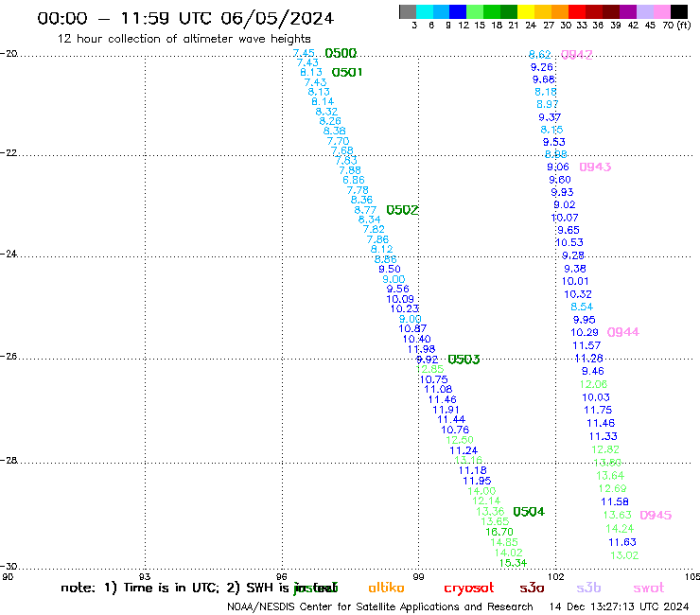
Task: Click the 0500 time label
Action: [x=341, y=54]
